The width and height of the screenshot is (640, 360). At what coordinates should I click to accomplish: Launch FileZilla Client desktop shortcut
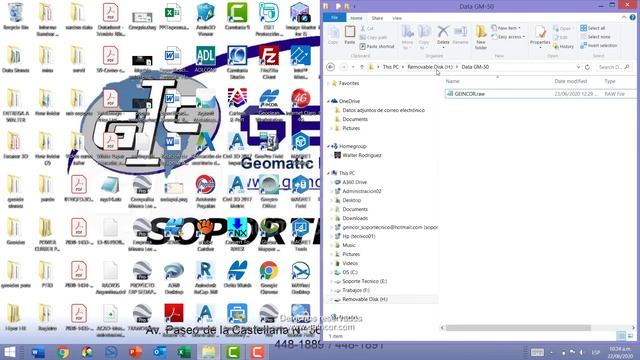269,62
